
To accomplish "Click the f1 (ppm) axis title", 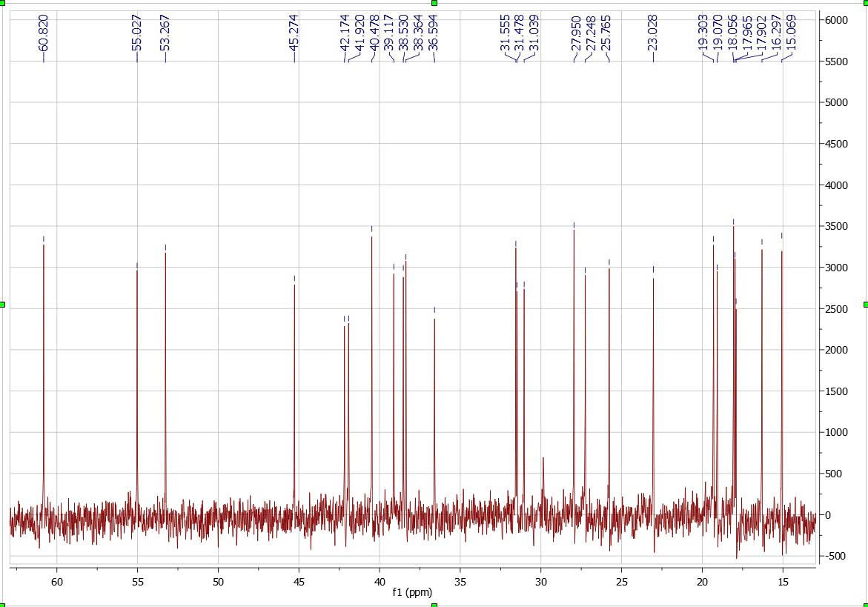I will tap(412, 592).
